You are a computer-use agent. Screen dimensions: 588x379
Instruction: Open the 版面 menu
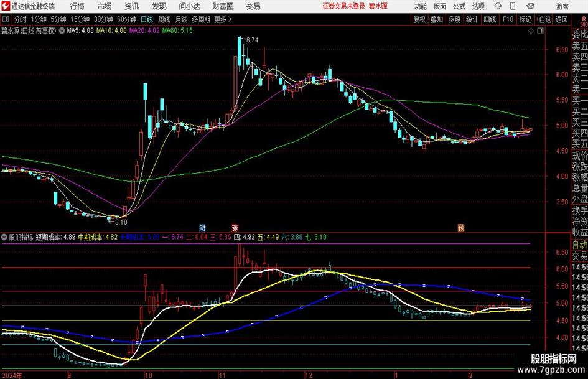coord(439,6)
